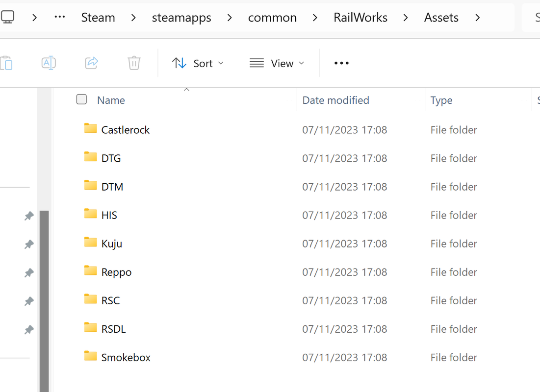This screenshot has width=540, height=392.
Task: Click the Kuju folder icon
Action: pyautogui.click(x=91, y=242)
